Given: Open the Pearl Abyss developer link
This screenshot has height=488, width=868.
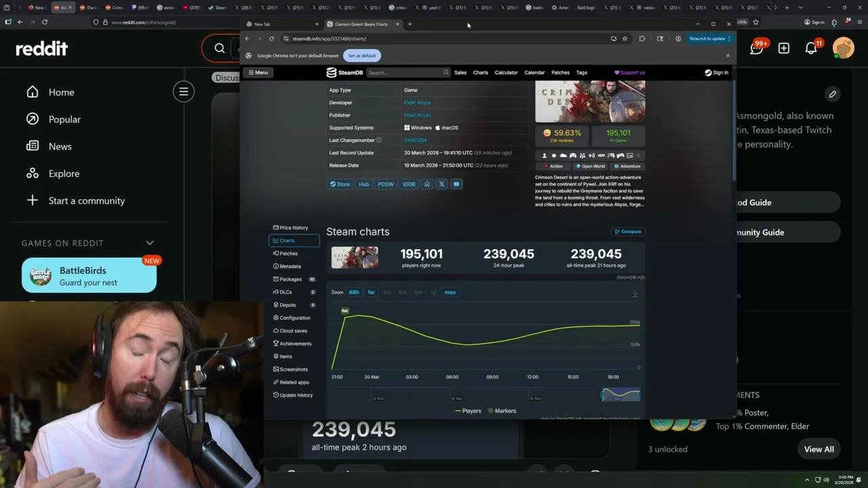Looking at the screenshot, I should coord(417,102).
